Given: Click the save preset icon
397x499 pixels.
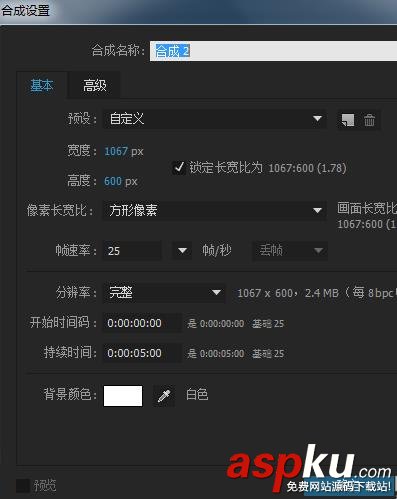Looking at the screenshot, I should (348, 120).
